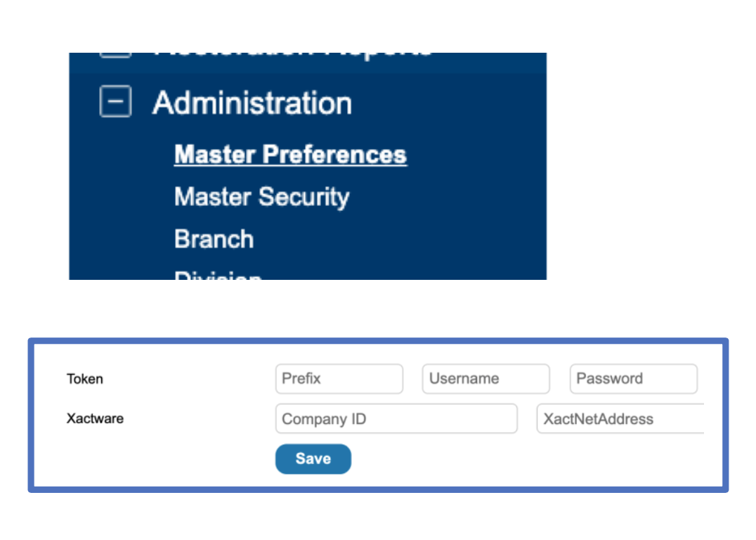
Task: Click the Password field
Action: 633,378
